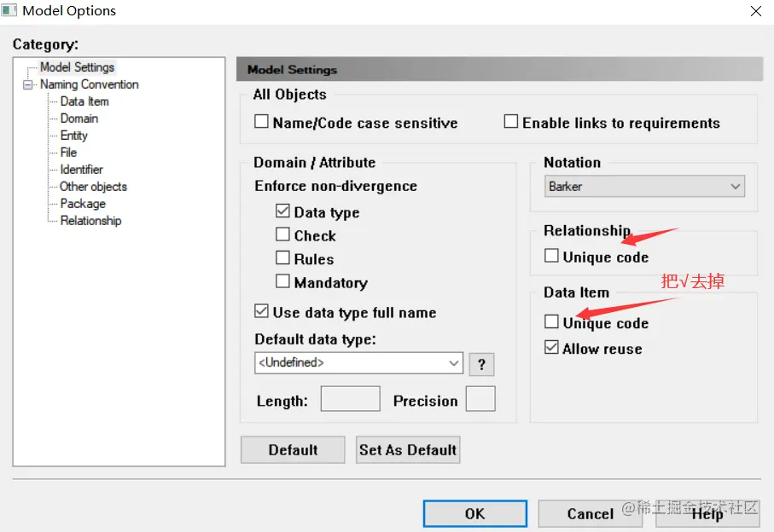The height and width of the screenshot is (532, 774).
Task: Check Relationship Unique code checkbox
Action: coord(551,256)
